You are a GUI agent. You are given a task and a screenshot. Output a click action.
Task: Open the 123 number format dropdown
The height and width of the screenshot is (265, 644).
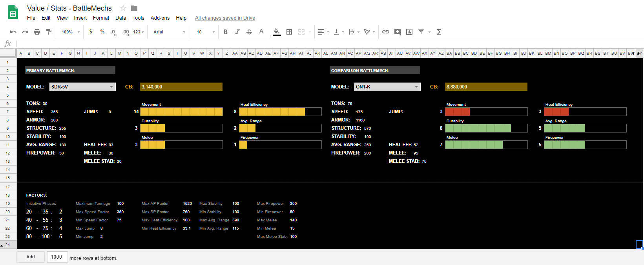139,32
